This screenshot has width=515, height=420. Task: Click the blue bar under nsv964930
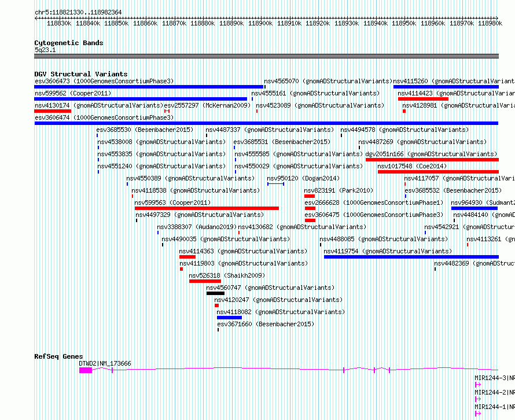(x=474, y=208)
